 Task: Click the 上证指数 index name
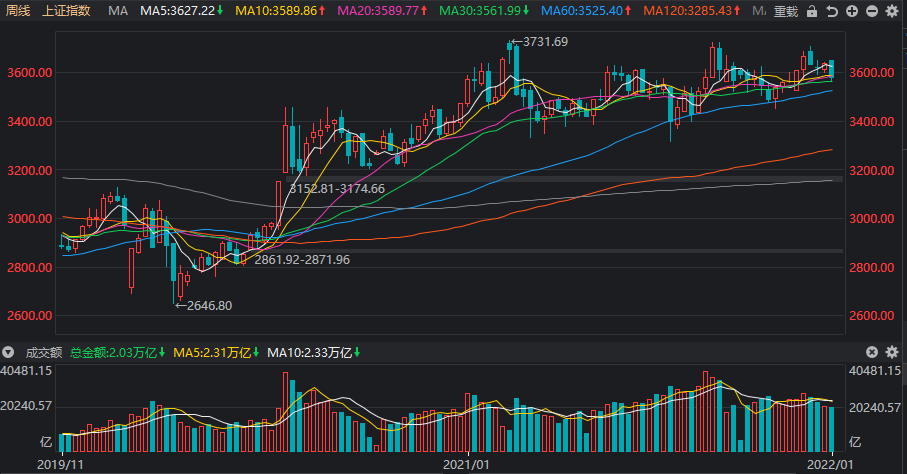[67, 10]
